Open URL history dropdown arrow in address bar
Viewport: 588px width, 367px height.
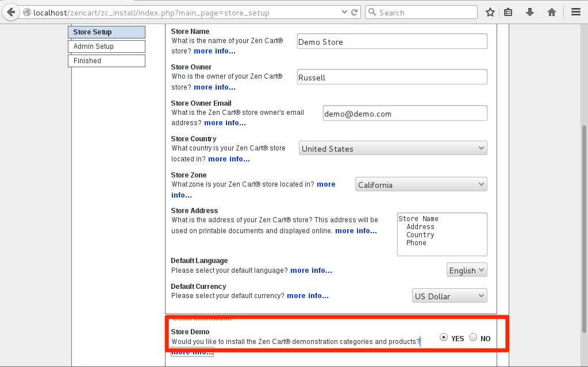click(x=344, y=13)
